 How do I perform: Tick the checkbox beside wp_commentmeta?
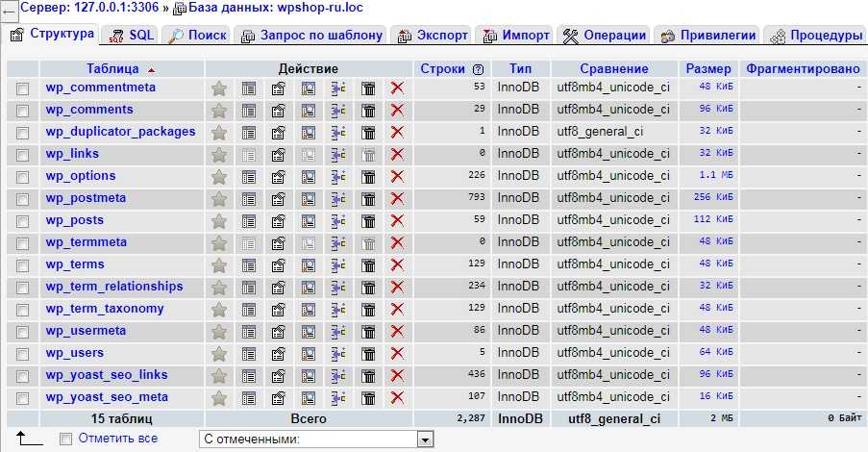click(22, 88)
